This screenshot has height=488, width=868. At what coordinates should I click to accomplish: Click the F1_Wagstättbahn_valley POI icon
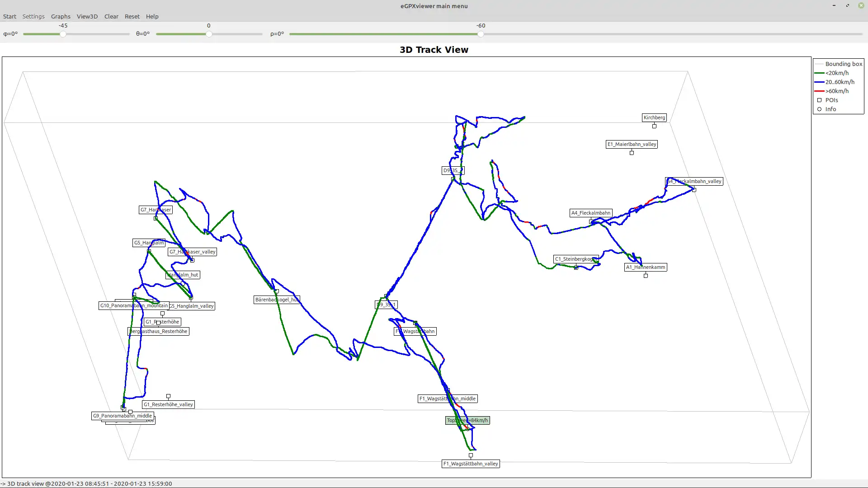pyautogui.click(x=470, y=455)
